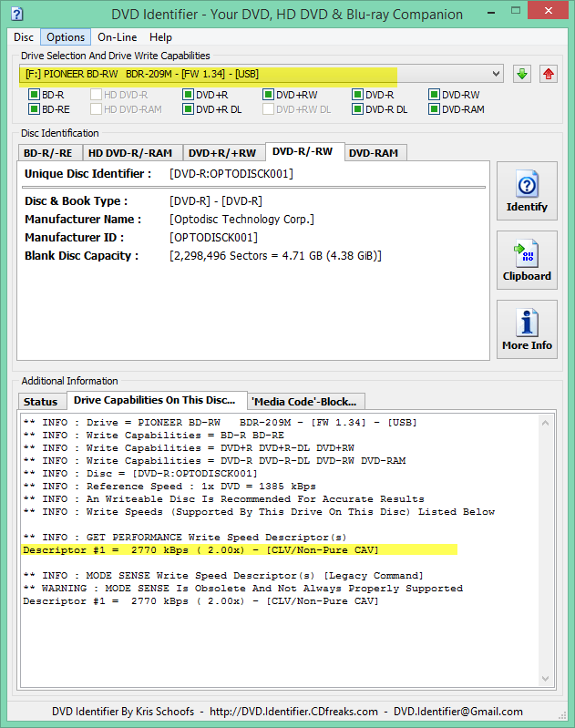Viewport: 575px width, 728px height.
Task: Toggle the DVD-RW capability checkbox
Action: point(434,95)
